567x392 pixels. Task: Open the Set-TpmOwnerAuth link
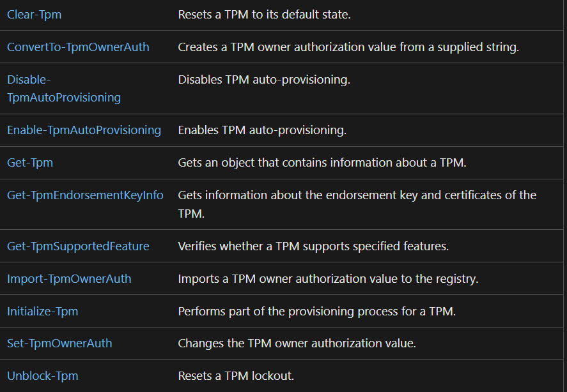pos(59,343)
